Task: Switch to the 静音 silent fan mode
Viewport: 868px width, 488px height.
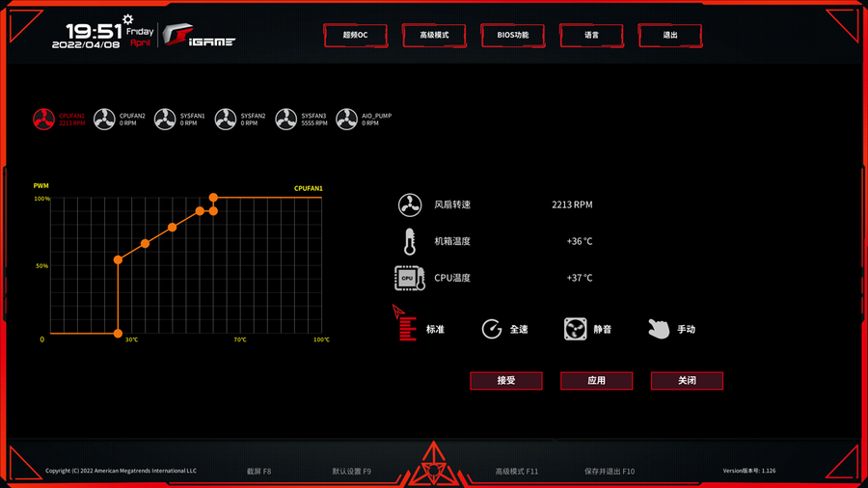Action: pyautogui.click(x=587, y=329)
